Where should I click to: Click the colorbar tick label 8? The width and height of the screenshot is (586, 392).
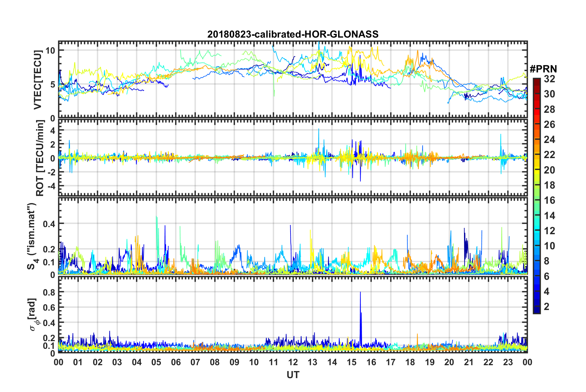tap(547, 261)
